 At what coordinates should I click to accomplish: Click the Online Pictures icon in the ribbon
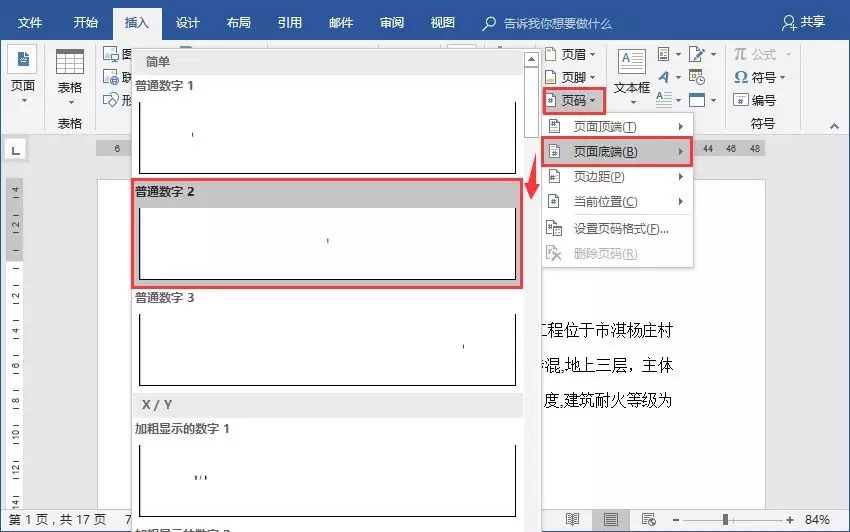pos(111,77)
